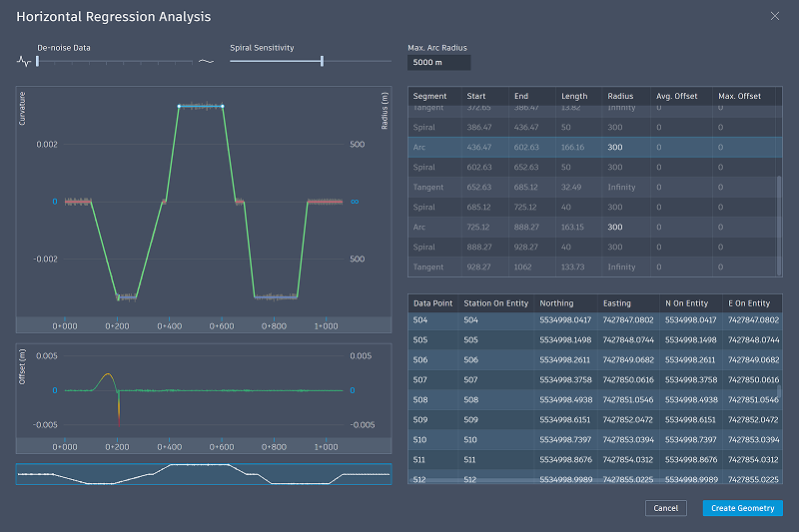
Task: Click the noisy waveform icon by De-noise Data
Action: click(23, 62)
